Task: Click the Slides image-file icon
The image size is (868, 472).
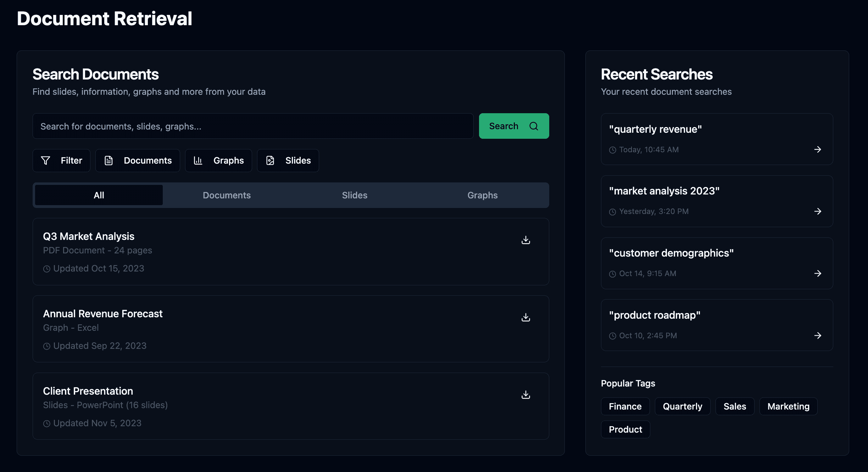Action: pyautogui.click(x=270, y=160)
